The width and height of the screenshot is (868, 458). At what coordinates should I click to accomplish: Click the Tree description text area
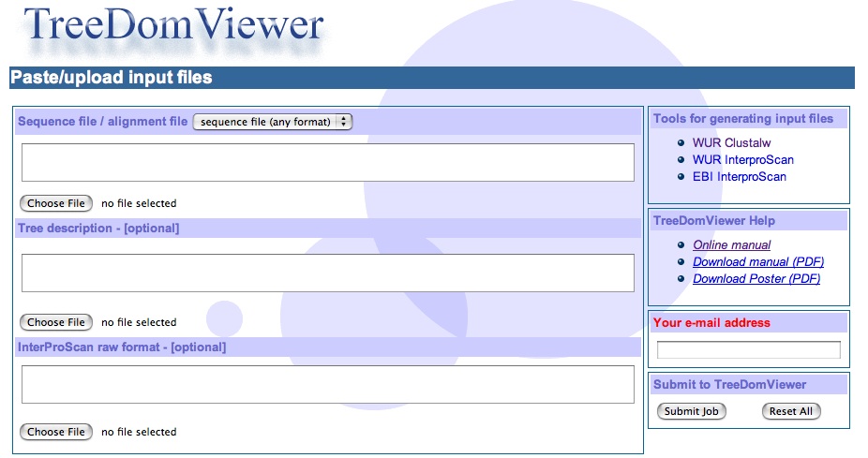click(327, 273)
